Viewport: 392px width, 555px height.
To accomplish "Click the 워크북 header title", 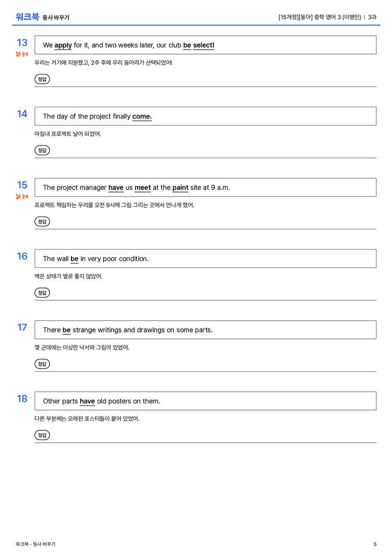I will [27, 17].
